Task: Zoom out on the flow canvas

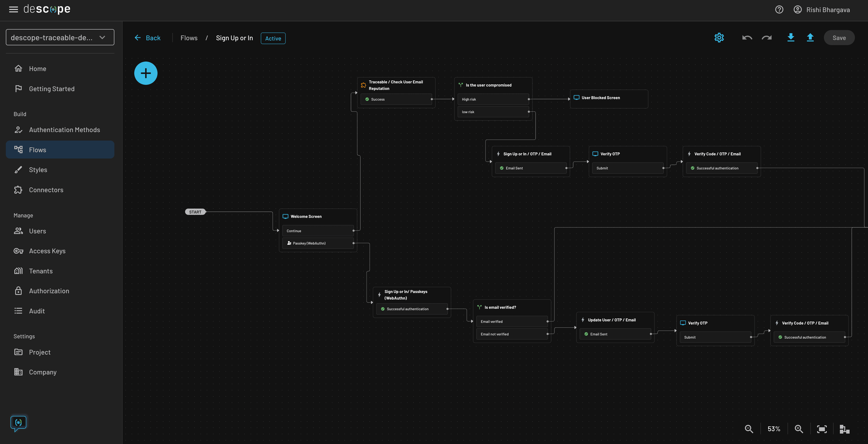Action: click(749, 429)
